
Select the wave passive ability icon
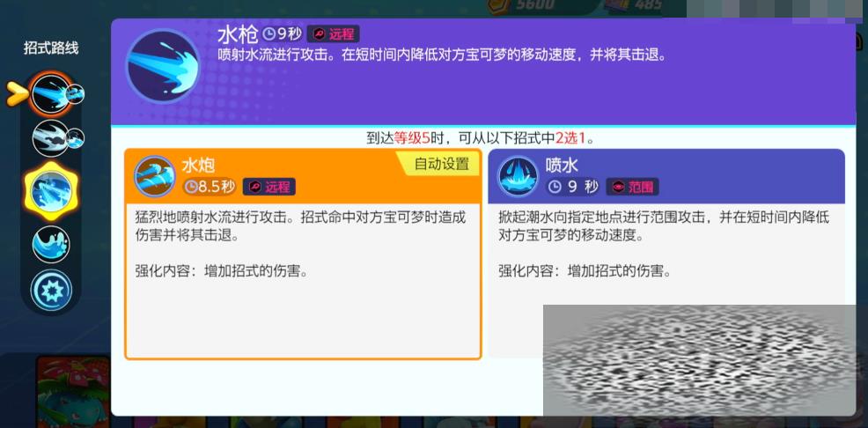point(51,244)
